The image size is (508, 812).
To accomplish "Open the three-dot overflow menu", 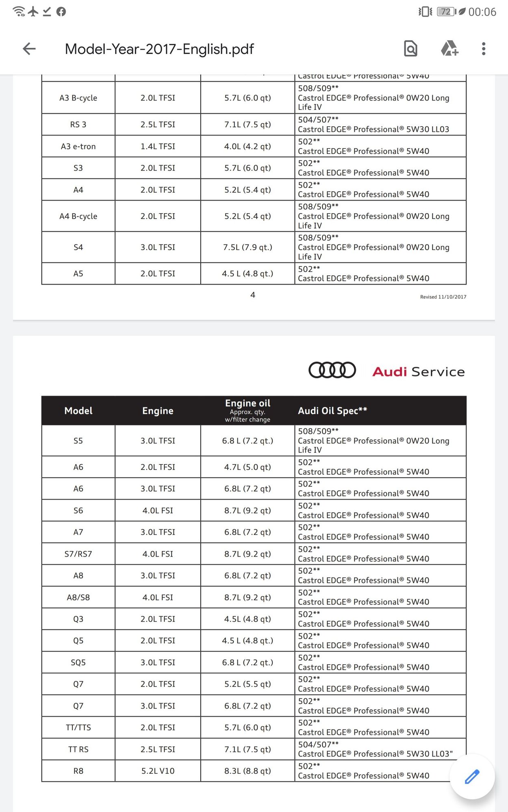I will 484,49.
